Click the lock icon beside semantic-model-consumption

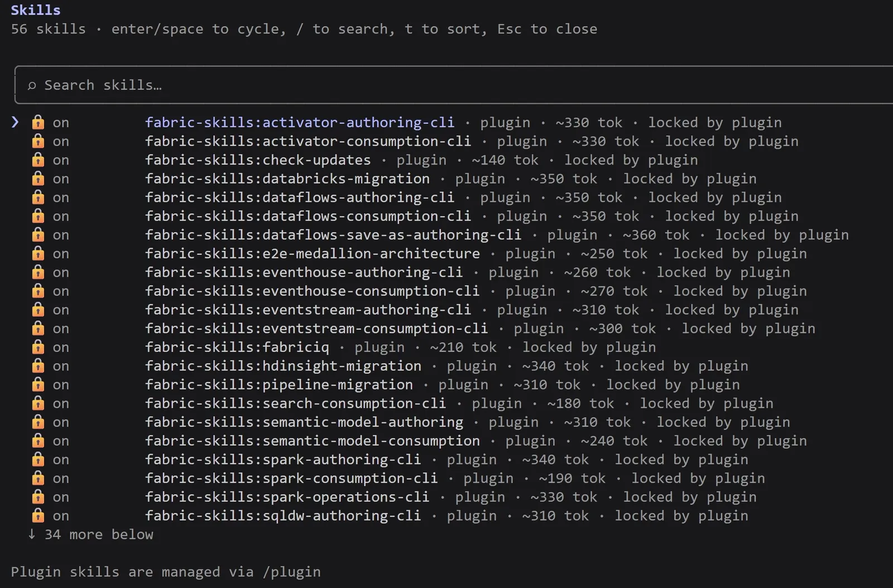pyautogui.click(x=38, y=441)
